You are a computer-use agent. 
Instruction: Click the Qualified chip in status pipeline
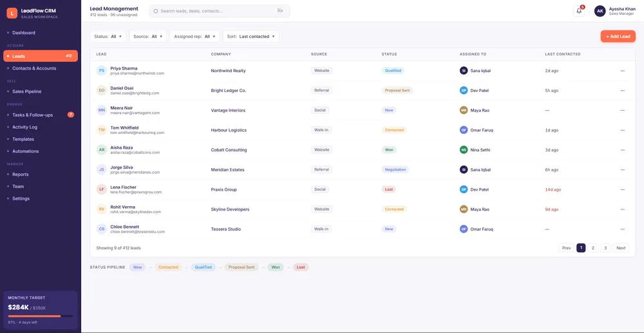[x=204, y=267]
